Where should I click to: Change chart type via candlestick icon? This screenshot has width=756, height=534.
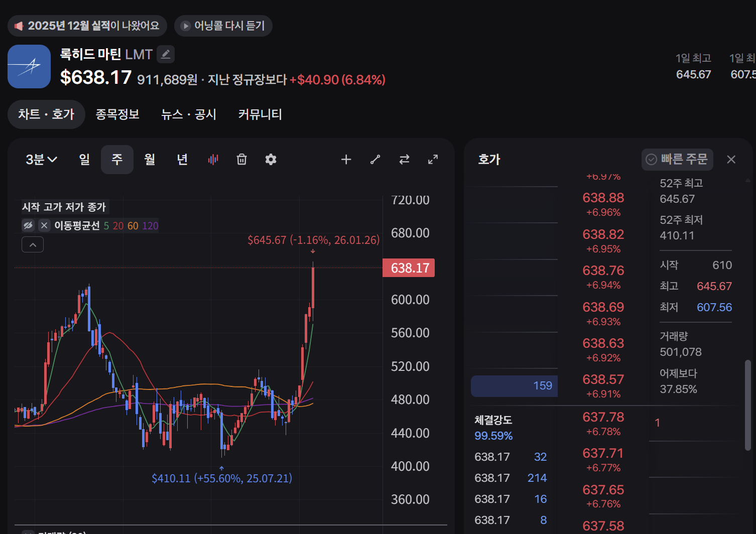[213, 160]
